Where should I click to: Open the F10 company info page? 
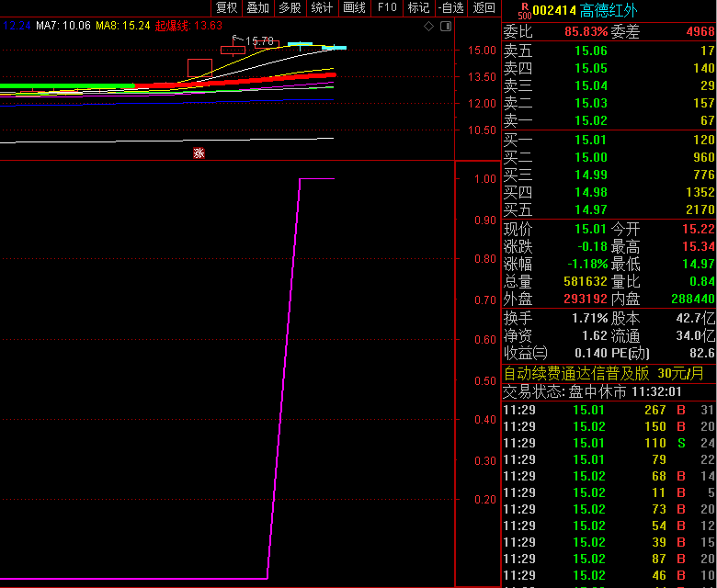click(x=387, y=7)
